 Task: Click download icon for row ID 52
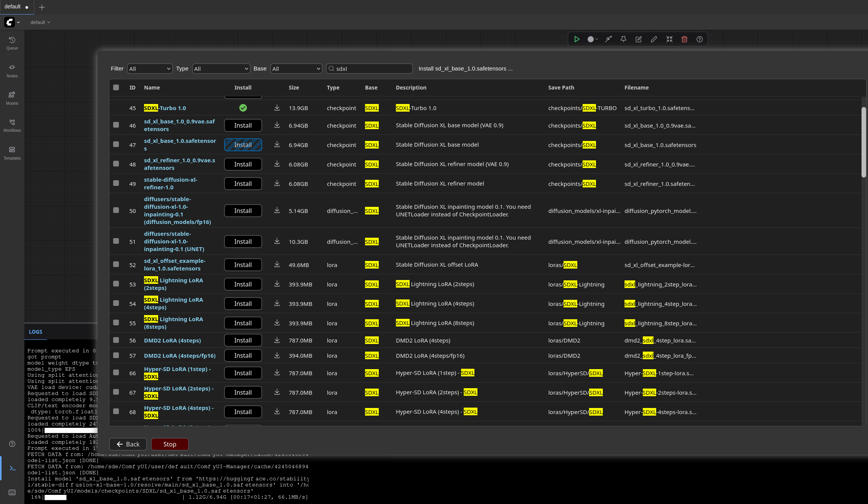coord(277,264)
